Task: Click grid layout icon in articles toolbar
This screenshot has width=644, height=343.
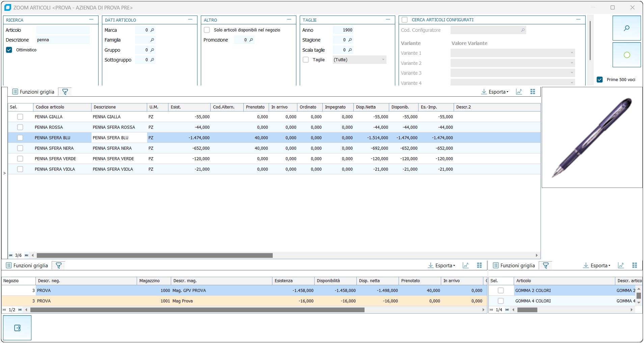Action: pos(533,92)
